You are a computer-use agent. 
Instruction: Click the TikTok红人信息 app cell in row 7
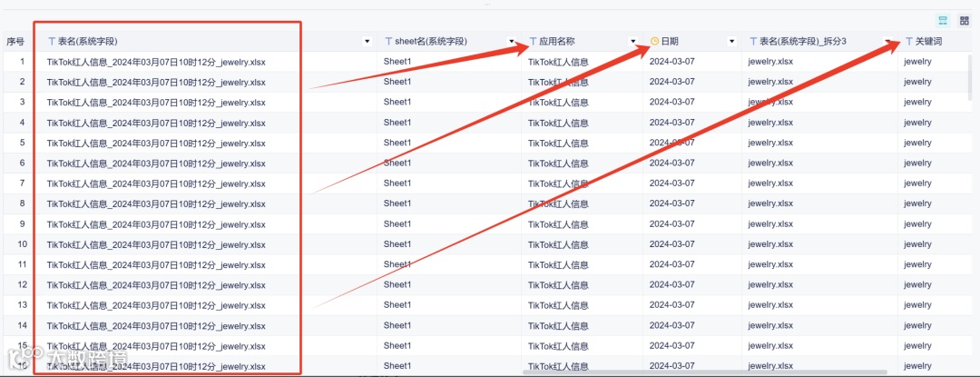pos(558,184)
